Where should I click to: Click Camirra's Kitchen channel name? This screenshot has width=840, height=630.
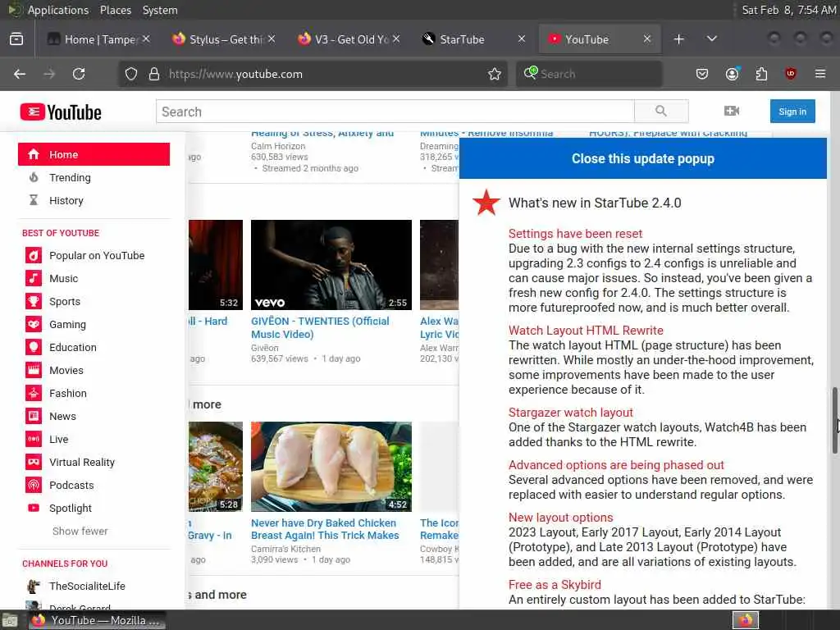285,549
